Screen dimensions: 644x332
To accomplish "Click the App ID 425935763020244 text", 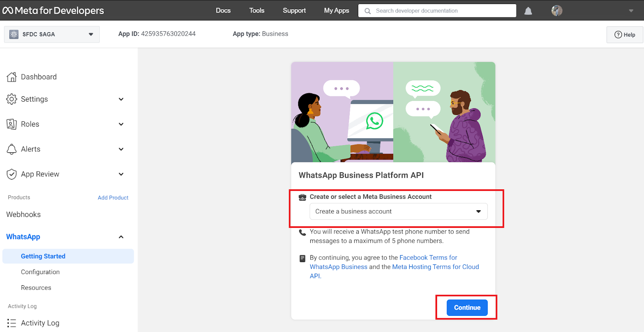I will pyautogui.click(x=157, y=34).
